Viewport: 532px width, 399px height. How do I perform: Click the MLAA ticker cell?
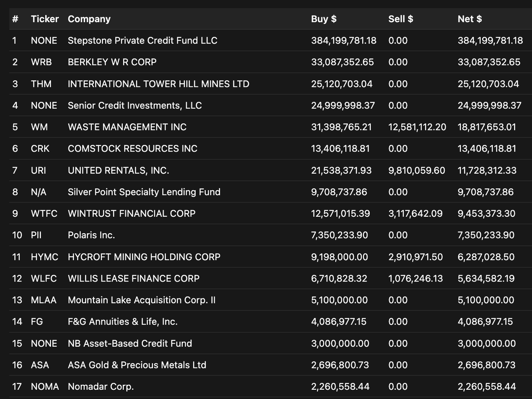tap(44, 300)
